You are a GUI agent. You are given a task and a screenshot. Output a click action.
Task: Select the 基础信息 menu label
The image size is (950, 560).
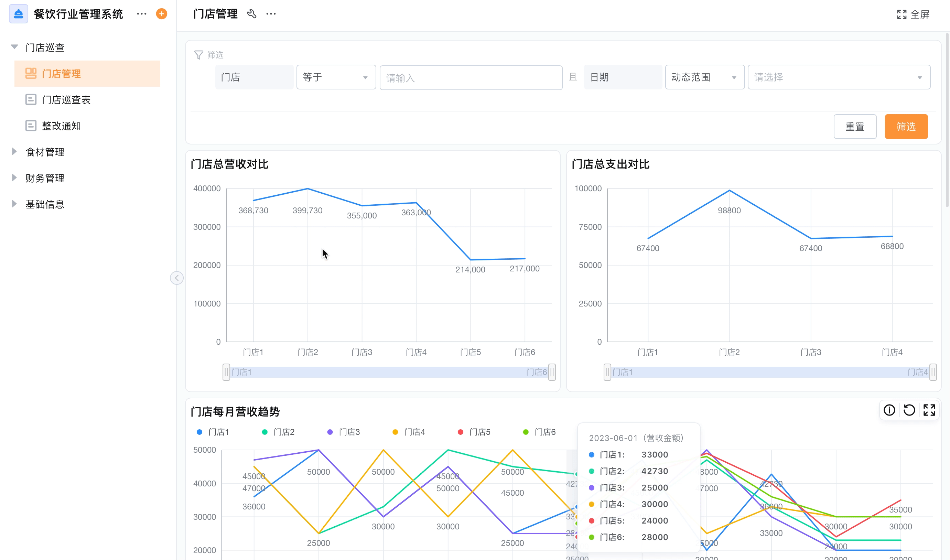coord(45,205)
